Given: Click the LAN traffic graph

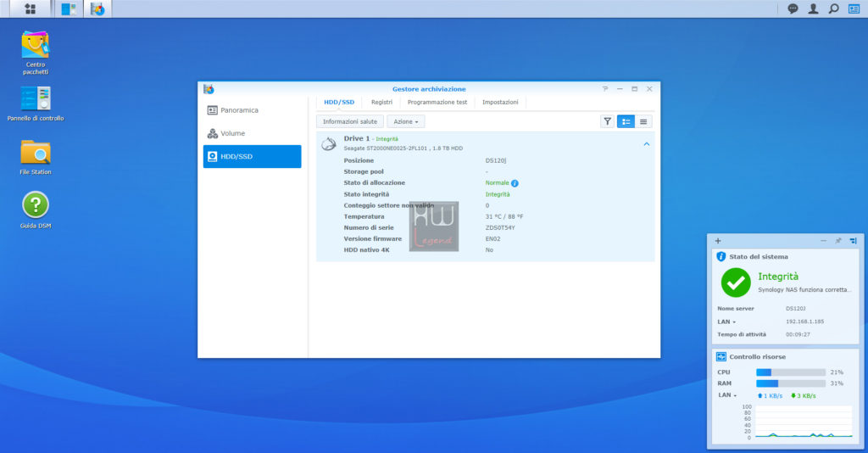Looking at the screenshot, I should coord(804,422).
